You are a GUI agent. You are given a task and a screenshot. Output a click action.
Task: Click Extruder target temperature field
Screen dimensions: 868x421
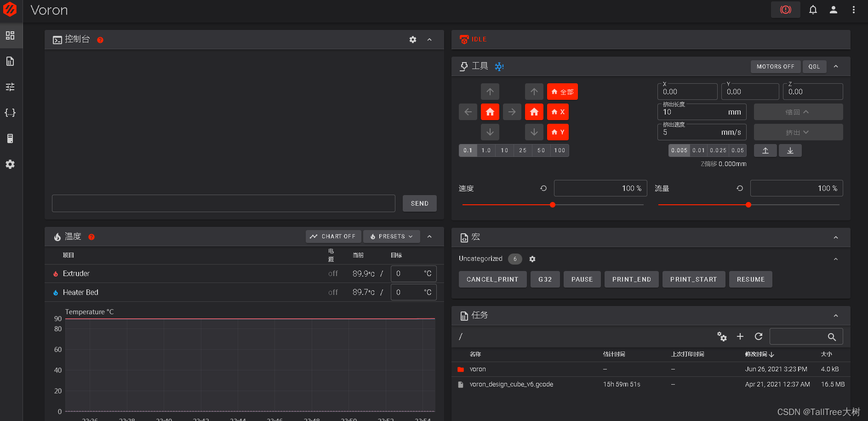coord(413,273)
